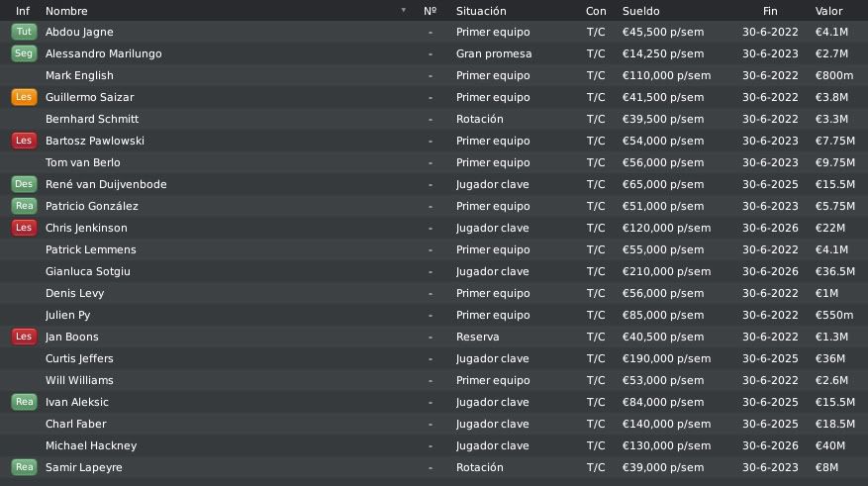Click the red Les badge for Bartosz Pawlowski
This screenshot has height=486, width=868.
click(x=24, y=141)
